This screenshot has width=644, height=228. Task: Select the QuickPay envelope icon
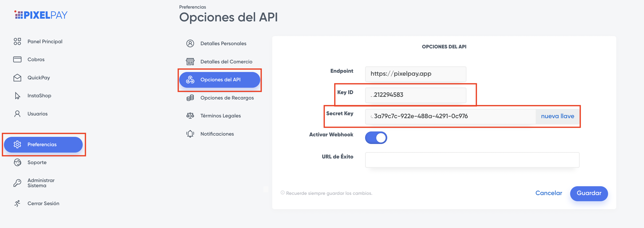[x=17, y=78]
